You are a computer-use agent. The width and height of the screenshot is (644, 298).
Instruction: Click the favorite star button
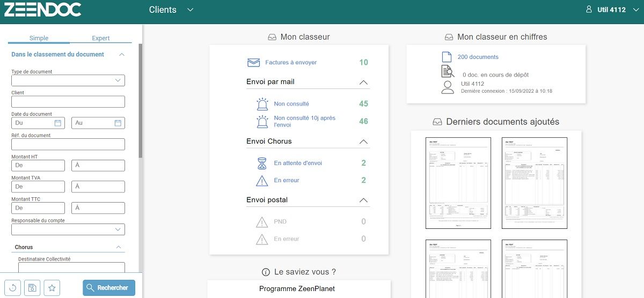tap(52, 288)
